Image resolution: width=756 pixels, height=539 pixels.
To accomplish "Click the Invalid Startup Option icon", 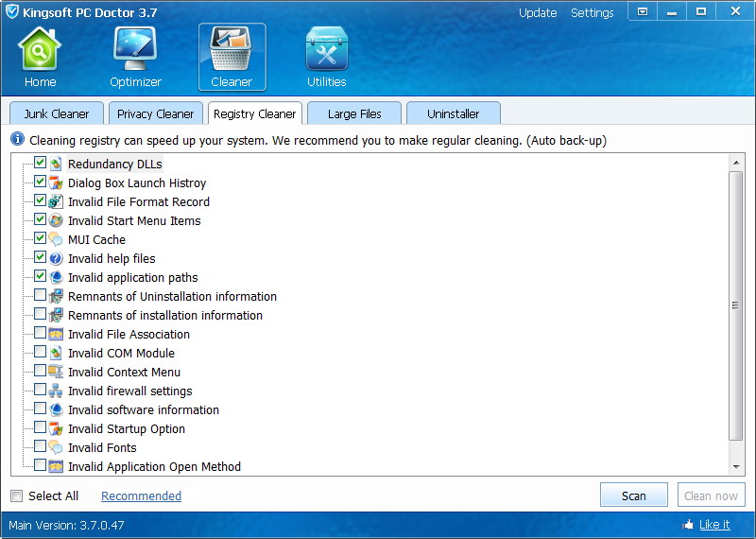I will click(56, 428).
